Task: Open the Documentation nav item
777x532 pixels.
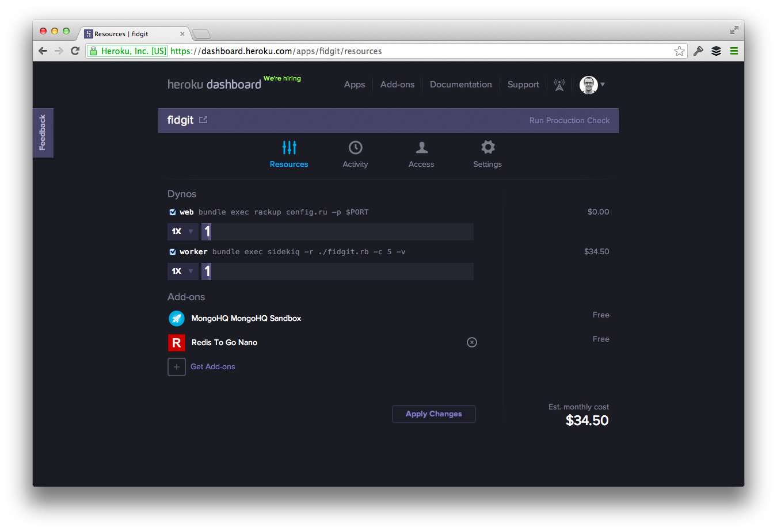Action: click(461, 85)
